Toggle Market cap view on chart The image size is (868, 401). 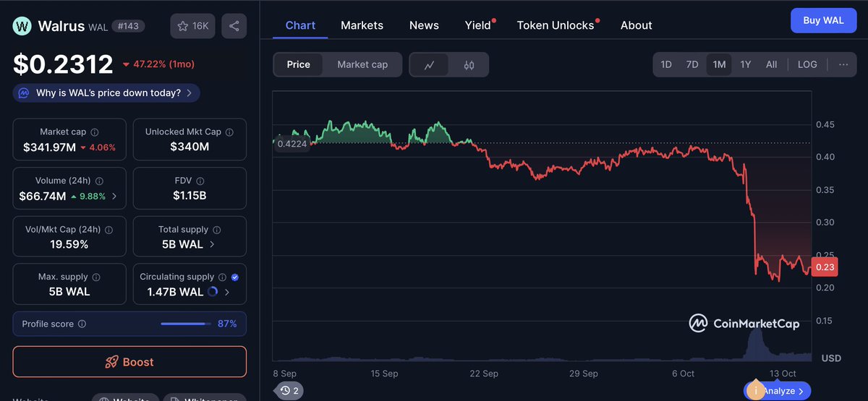click(362, 65)
